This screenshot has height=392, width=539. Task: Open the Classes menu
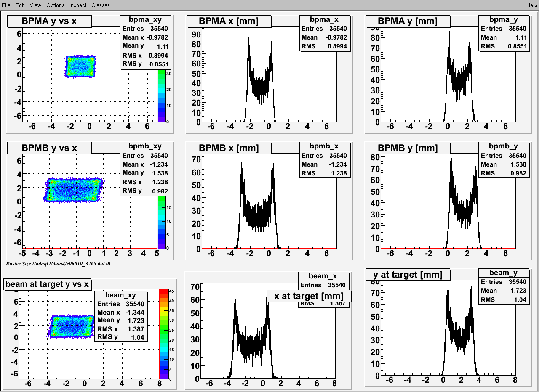tap(100, 5)
